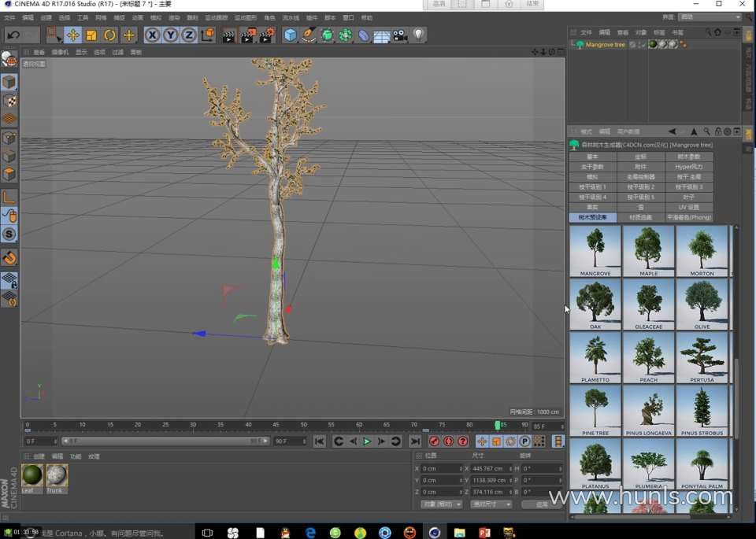Open Microsoft Edge from the taskbar
Viewport: 756px width, 539px height.
point(310,532)
